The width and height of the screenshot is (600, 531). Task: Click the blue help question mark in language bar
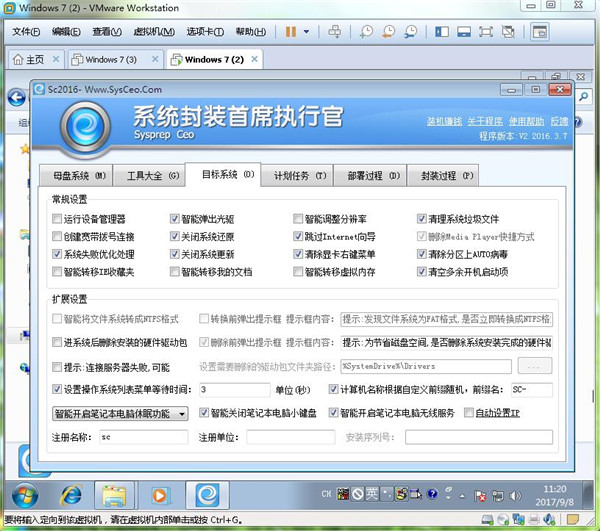[x=432, y=494]
